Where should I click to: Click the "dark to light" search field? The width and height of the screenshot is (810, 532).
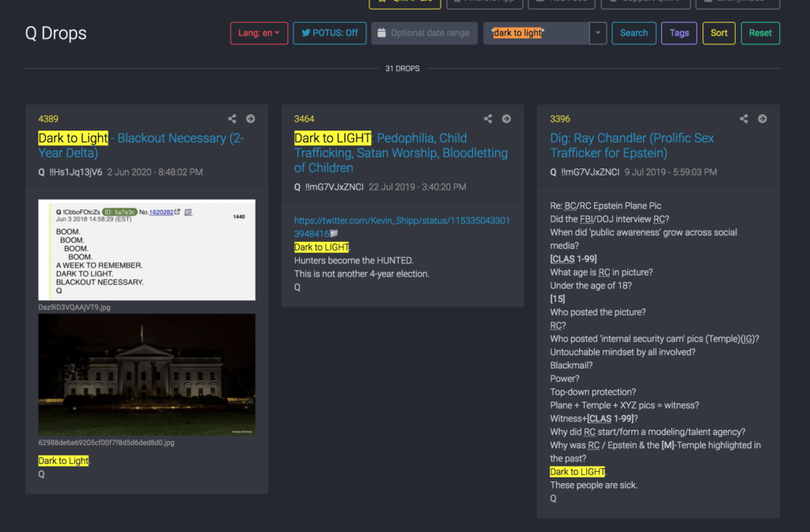[536, 33]
